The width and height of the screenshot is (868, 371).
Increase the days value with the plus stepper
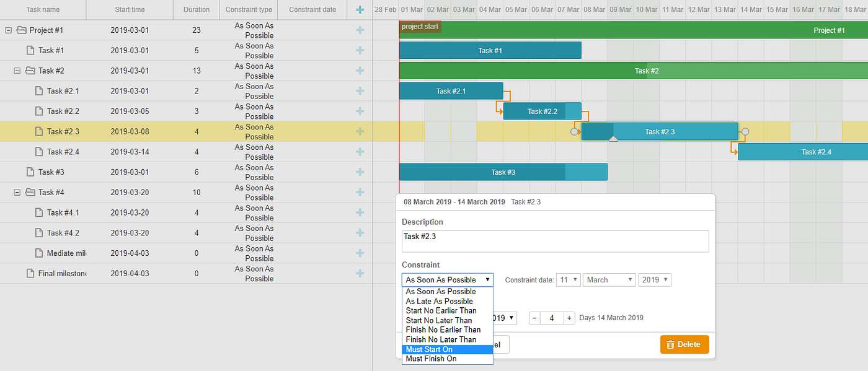pyautogui.click(x=569, y=318)
